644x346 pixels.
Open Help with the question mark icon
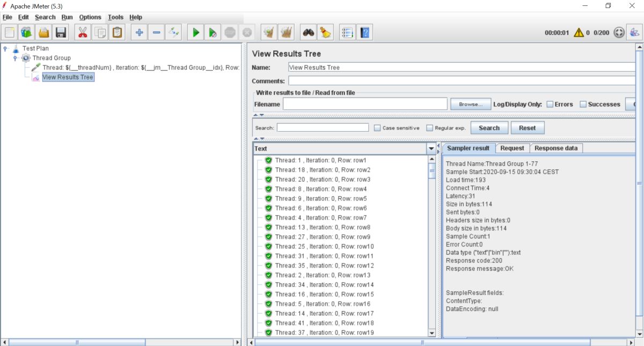coord(364,32)
